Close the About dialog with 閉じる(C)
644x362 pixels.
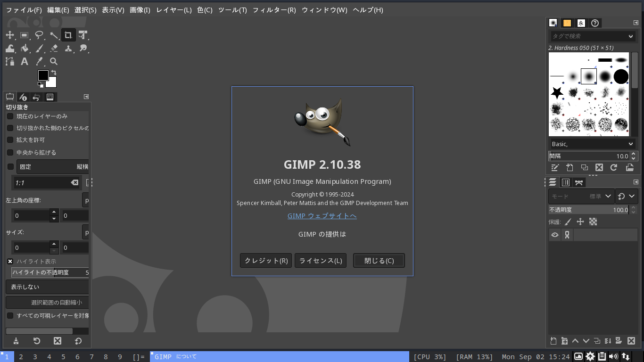[x=379, y=261]
